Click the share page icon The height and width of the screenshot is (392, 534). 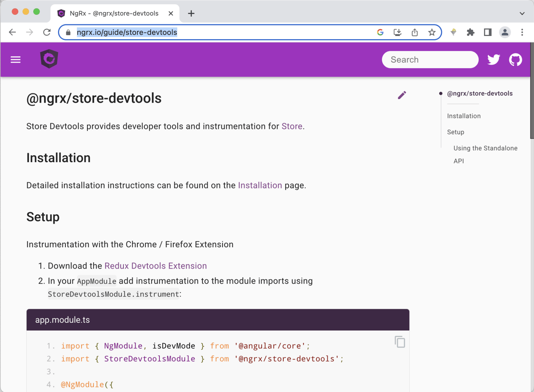click(x=415, y=33)
